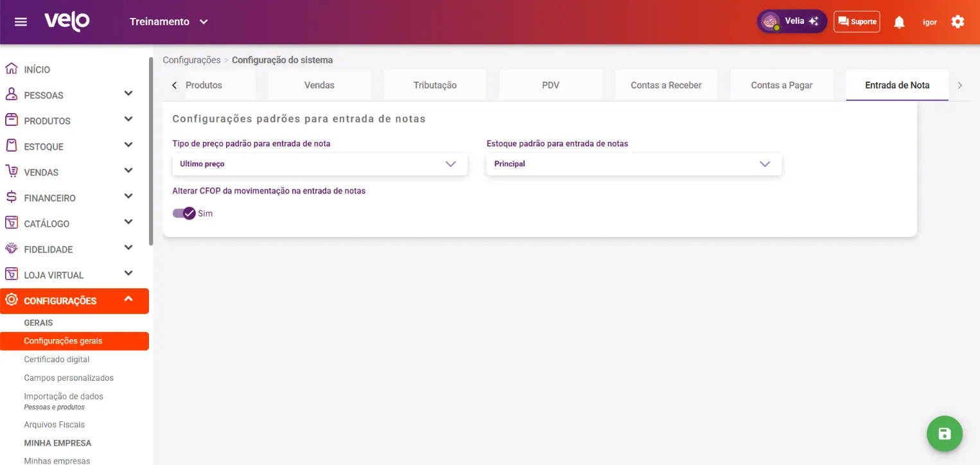Open Estoque padrão para entrada dropdown
This screenshot has height=465, width=980.
[634, 164]
